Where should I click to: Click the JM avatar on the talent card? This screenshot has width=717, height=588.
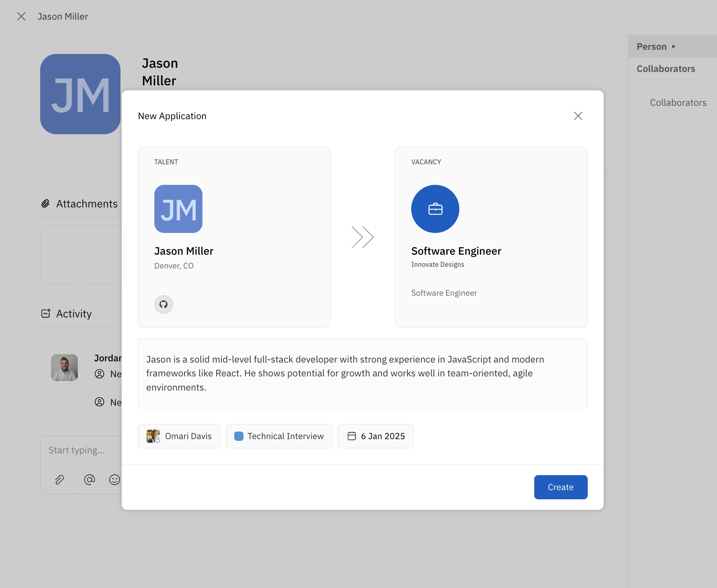178,209
